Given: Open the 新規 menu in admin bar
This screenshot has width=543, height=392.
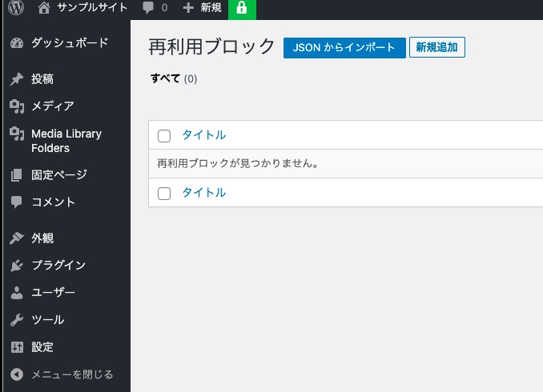Looking at the screenshot, I should [203, 8].
